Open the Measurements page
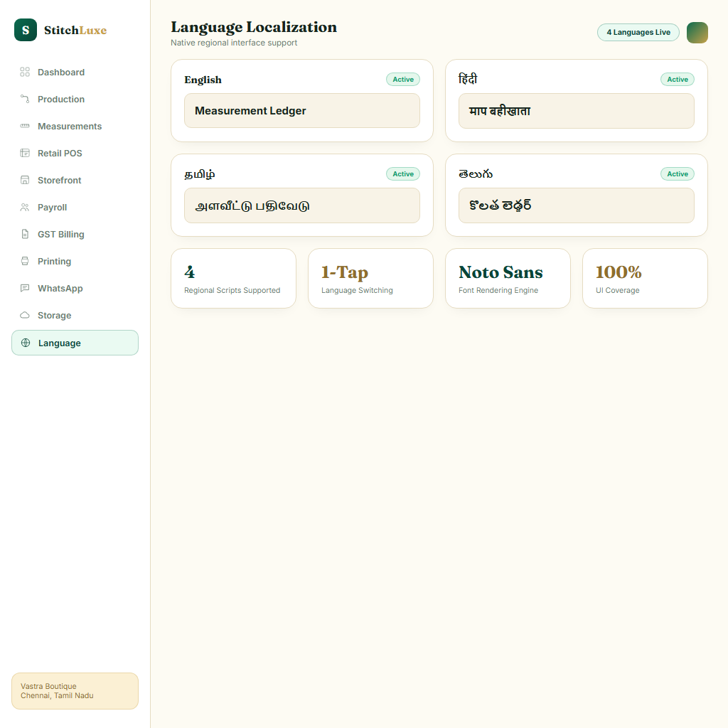The height and width of the screenshot is (728, 728). coord(75,126)
